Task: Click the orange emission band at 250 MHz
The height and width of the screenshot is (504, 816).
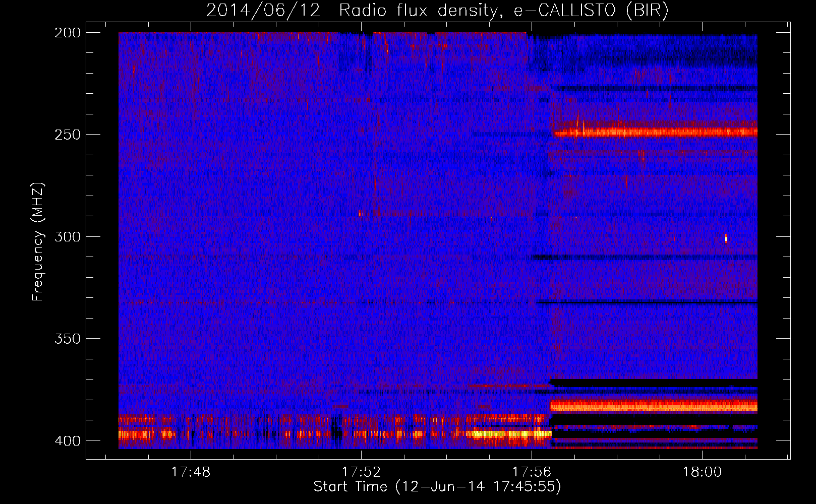Action: click(x=655, y=133)
